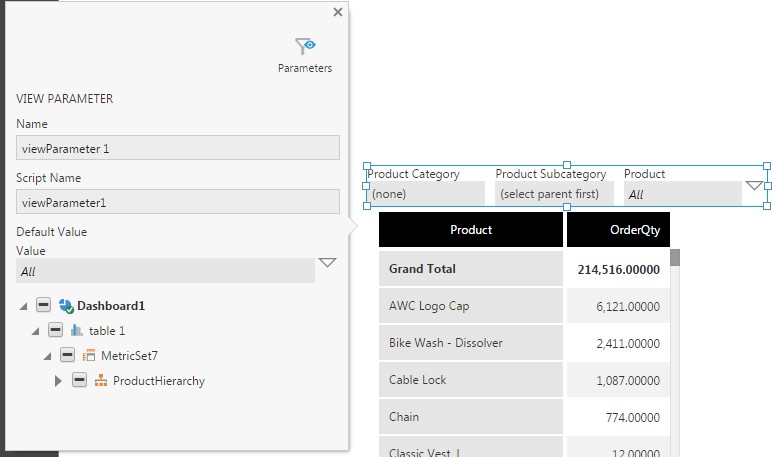Click the MetricSet7 grid icon
Viewport: 772px width, 457px height.
[x=89, y=355]
